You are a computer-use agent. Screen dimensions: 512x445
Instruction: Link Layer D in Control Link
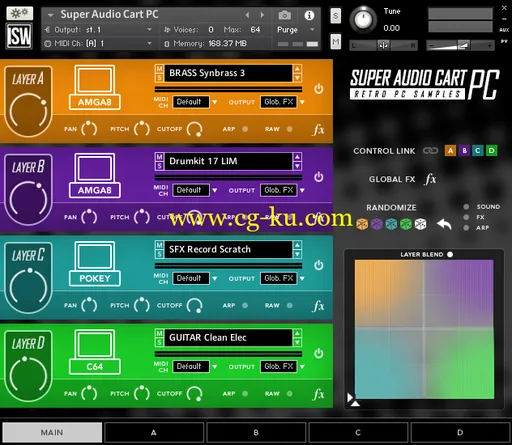(x=491, y=151)
